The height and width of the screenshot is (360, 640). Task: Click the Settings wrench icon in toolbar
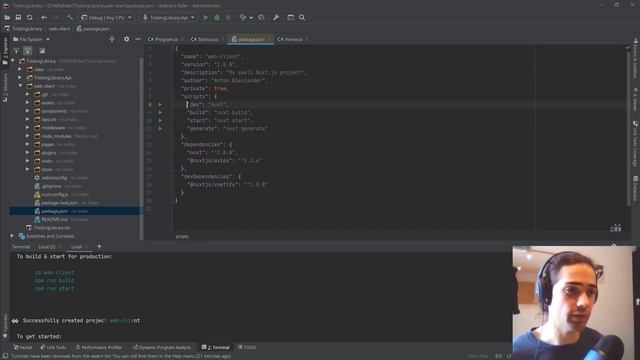pyautogui.click(x=276, y=18)
